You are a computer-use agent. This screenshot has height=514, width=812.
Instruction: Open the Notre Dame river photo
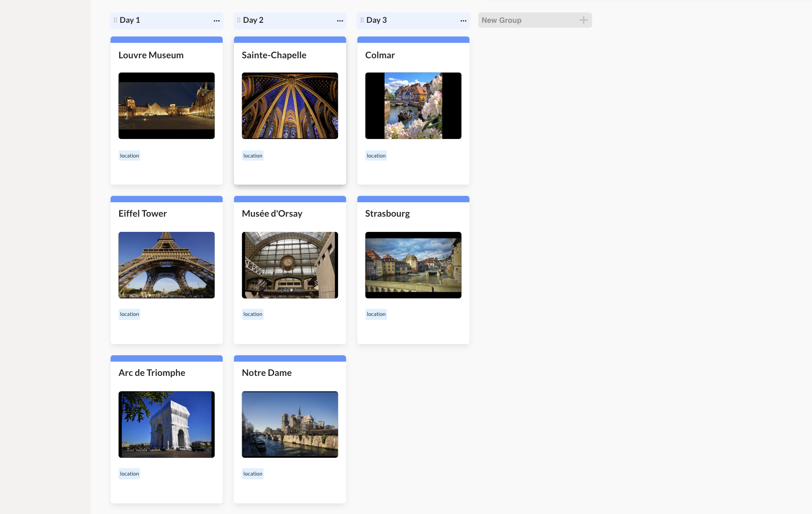(290, 424)
